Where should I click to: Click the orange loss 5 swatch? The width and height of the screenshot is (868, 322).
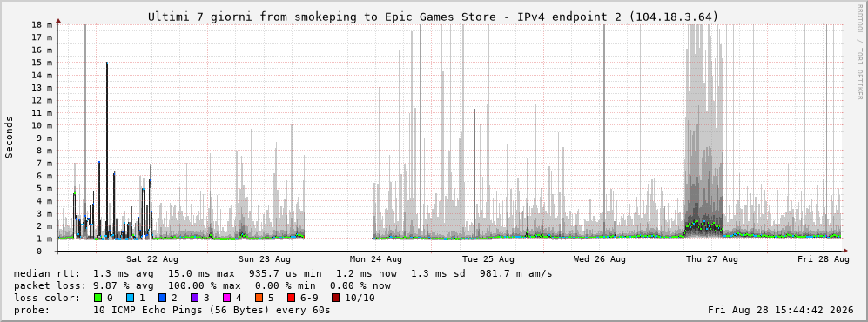pyautogui.click(x=259, y=298)
